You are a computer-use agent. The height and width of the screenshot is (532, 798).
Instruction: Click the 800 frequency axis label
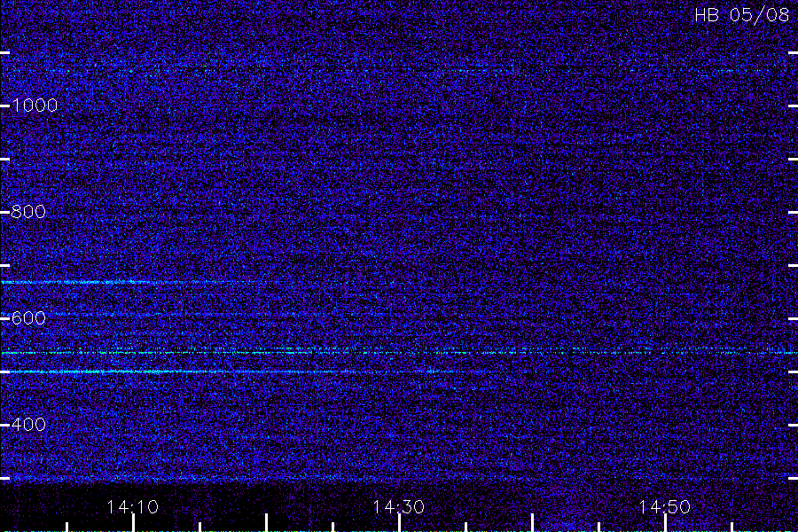coord(28,212)
